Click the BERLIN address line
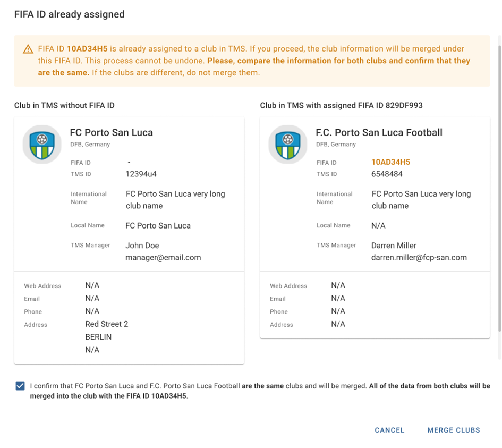Viewport: 502px width, 448px height. click(98, 337)
